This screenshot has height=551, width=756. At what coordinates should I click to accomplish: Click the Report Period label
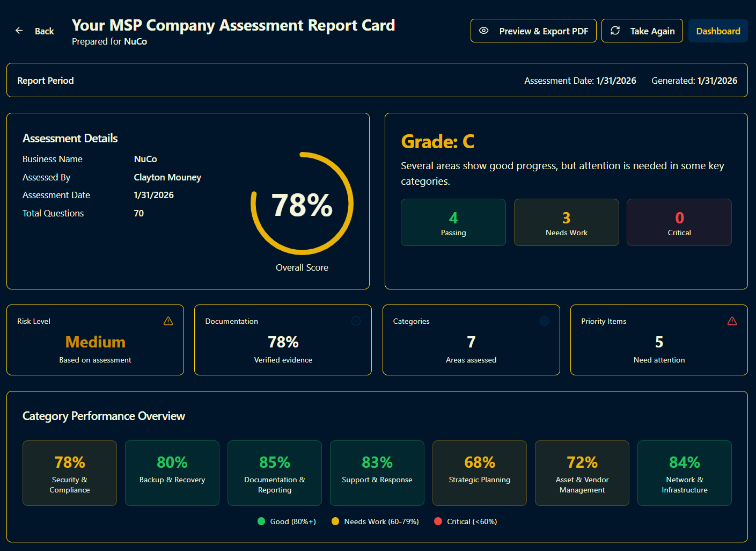46,81
